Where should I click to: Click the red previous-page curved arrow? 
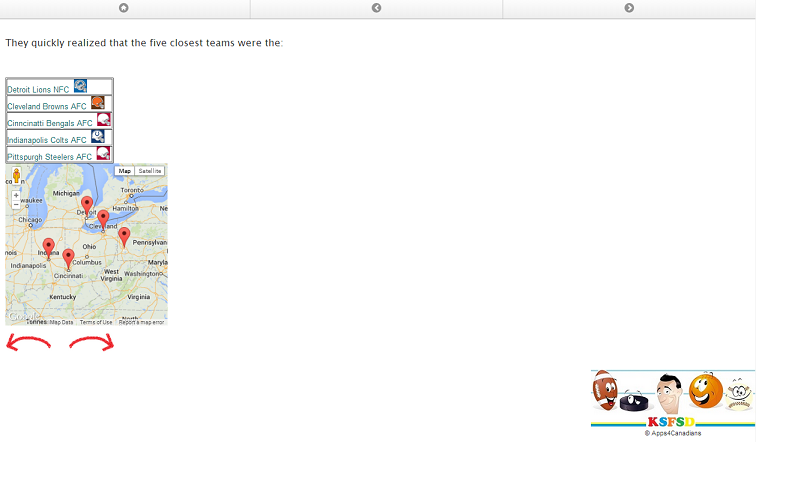pyautogui.click(x=29, y=342)
